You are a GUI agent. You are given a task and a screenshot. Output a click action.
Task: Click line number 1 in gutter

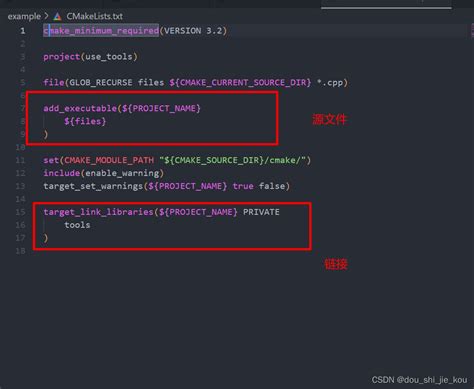click(x=23, y=31)
